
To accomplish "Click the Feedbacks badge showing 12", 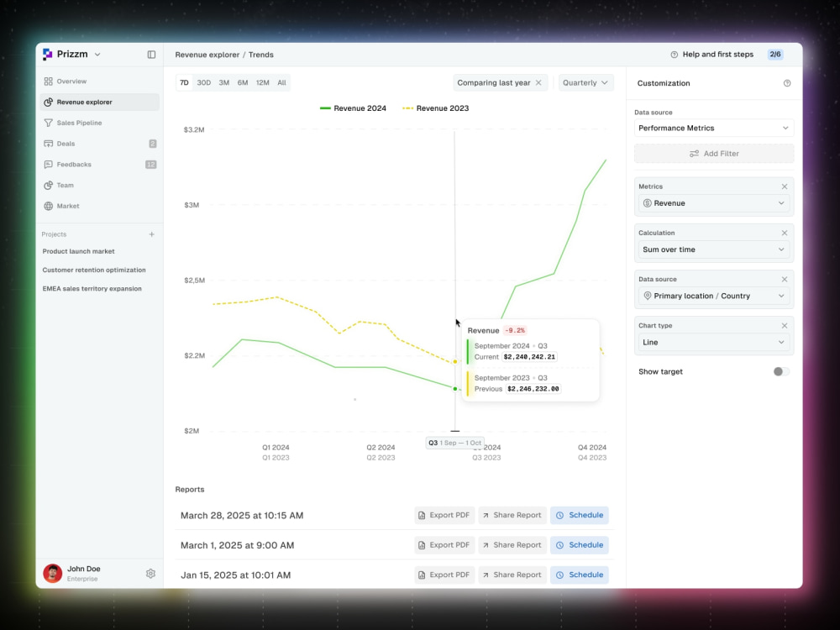I will [151, 165].
